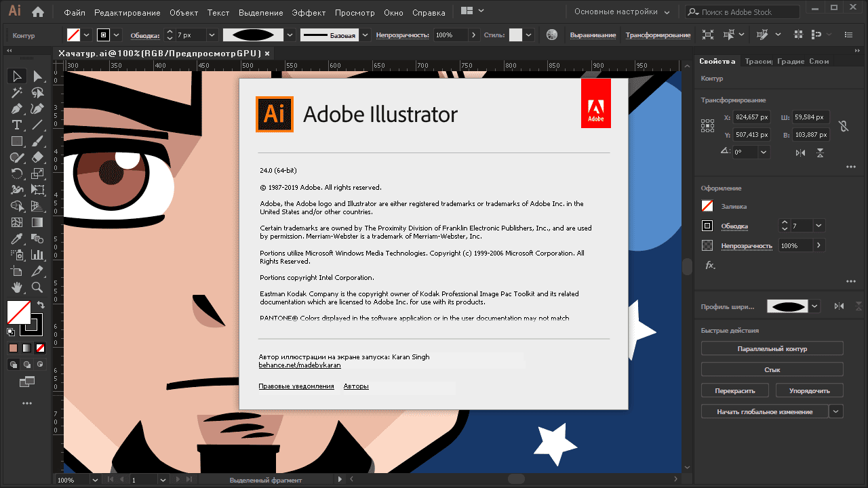Switch to the 'Слои' panel tab
Image resolution: width=868 pixels, height=488 pixels.
[818, 61]
